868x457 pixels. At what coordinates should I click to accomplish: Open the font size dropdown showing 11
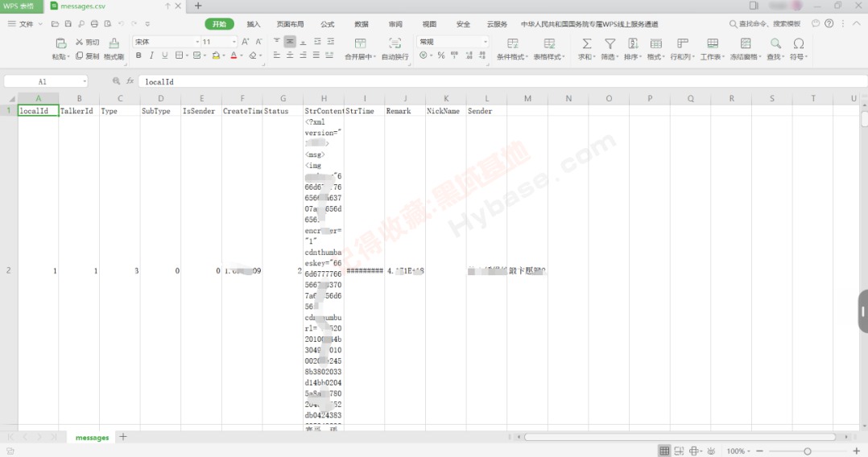234,42
